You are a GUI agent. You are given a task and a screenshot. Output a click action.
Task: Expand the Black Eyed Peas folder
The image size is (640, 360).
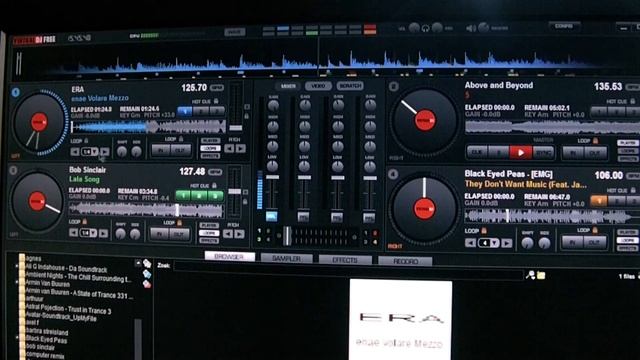[x=17, y=338]
